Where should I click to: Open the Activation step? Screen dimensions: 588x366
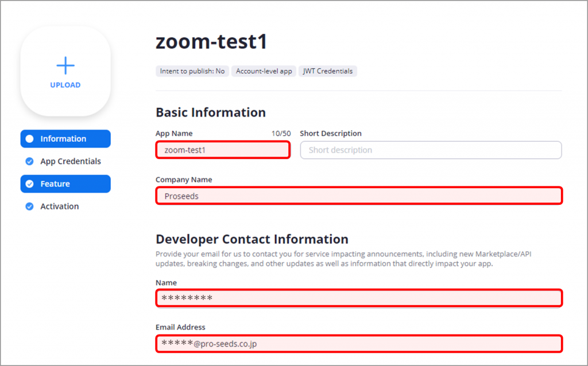(59, 207)
